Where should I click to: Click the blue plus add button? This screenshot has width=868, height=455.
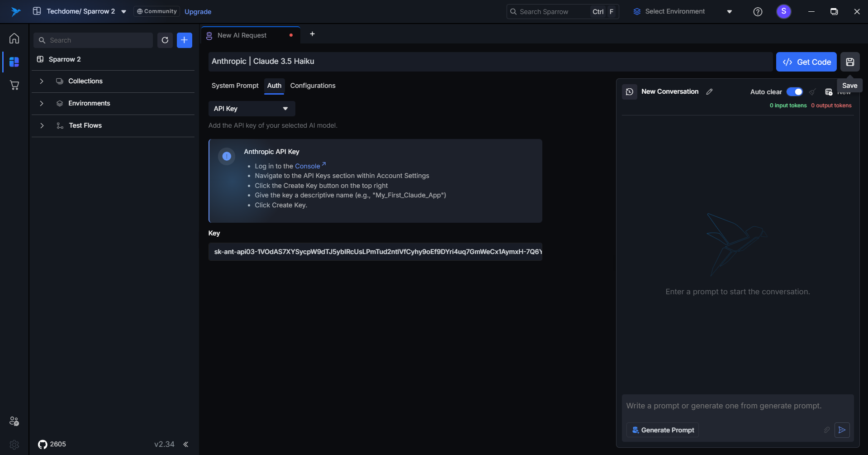[184, 40]
